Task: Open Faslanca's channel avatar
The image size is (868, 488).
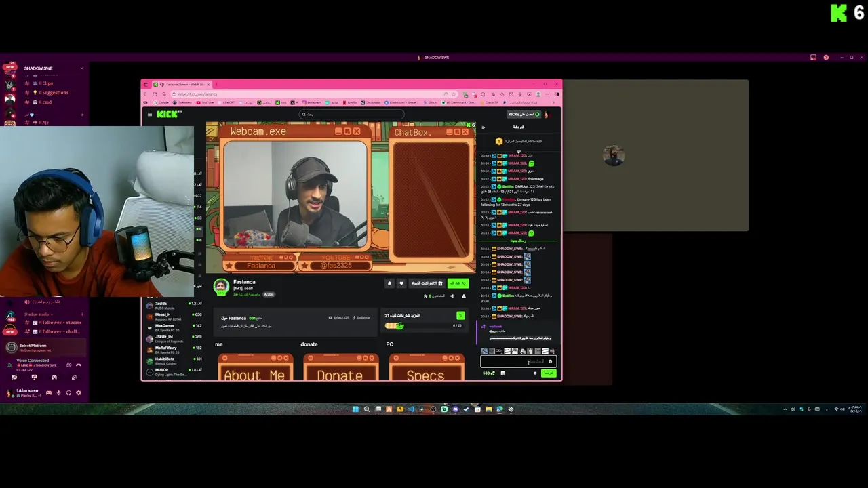Action: (221, 287)
